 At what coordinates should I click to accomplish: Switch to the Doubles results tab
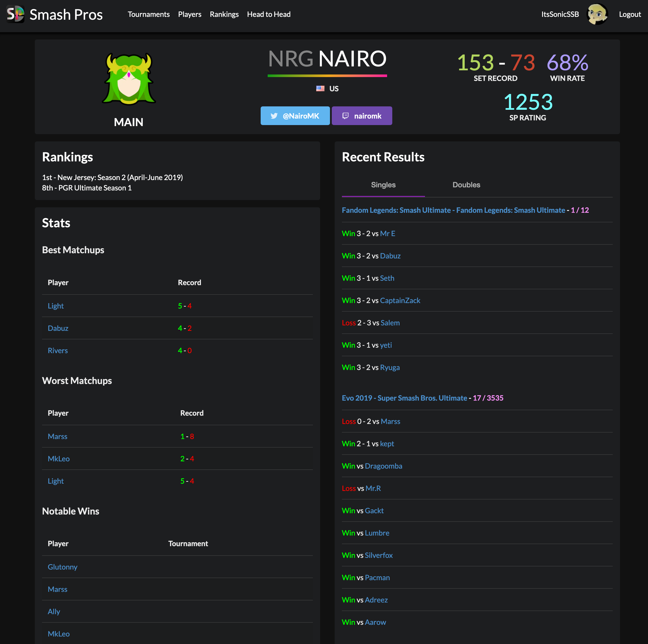(x=467, y=185)
